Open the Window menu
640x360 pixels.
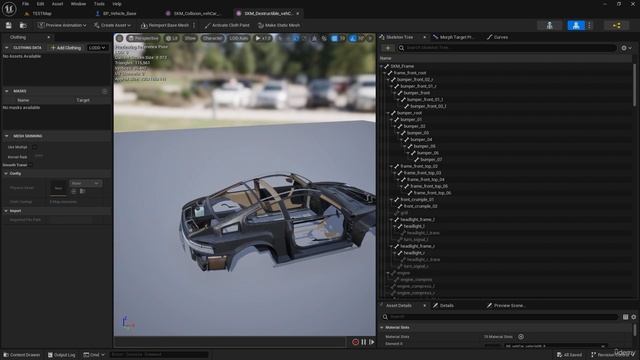click(x=78, y=4)
